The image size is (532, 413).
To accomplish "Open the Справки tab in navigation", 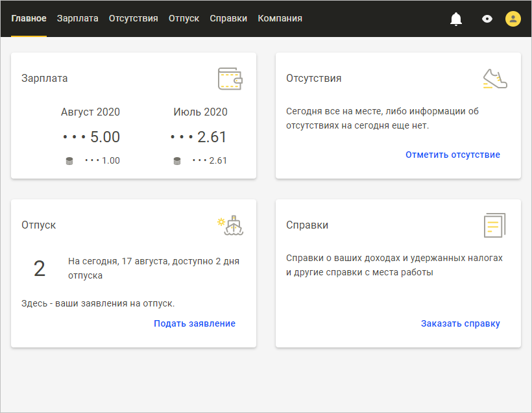I will [228, 18].
